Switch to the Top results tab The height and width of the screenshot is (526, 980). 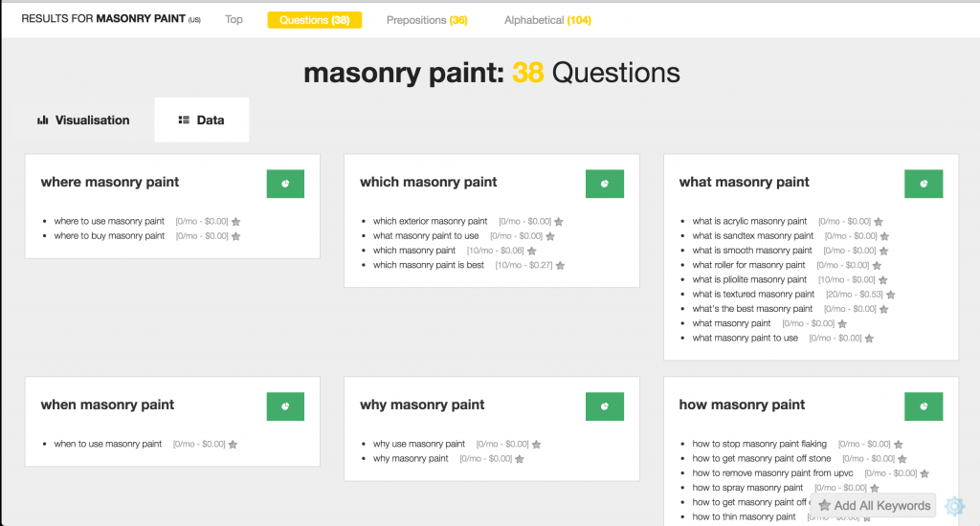click(x=234, y=19)
